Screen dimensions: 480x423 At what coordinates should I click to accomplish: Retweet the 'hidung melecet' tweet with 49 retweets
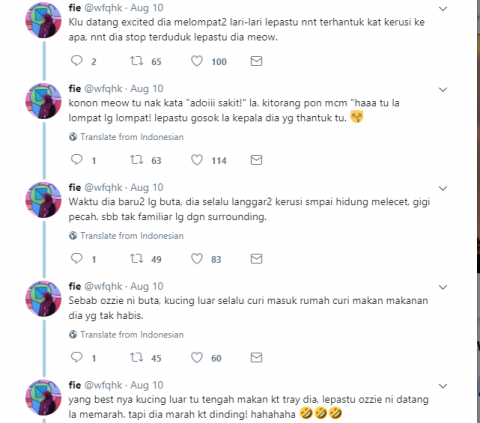136,259
